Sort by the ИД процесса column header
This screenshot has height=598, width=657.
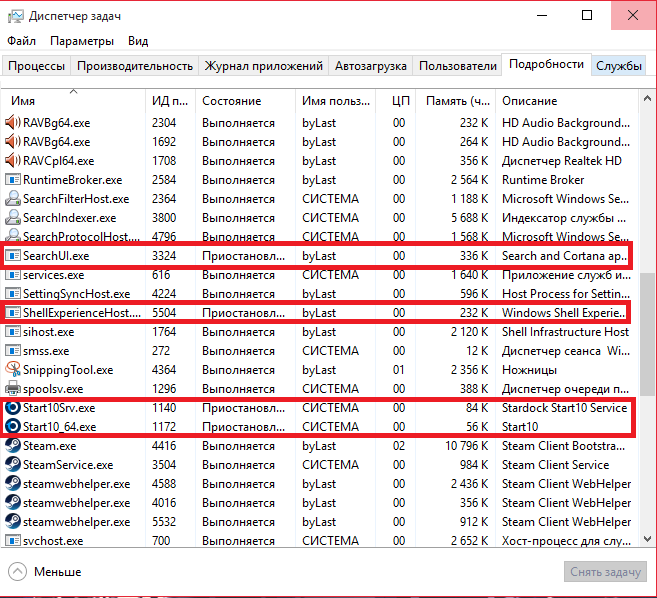click(170, 101)
